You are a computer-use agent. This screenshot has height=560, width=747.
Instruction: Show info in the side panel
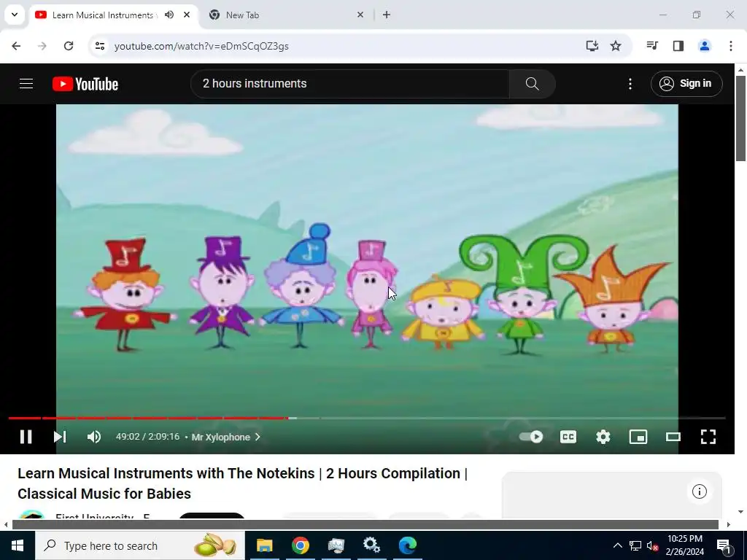(x=700, y=491)
